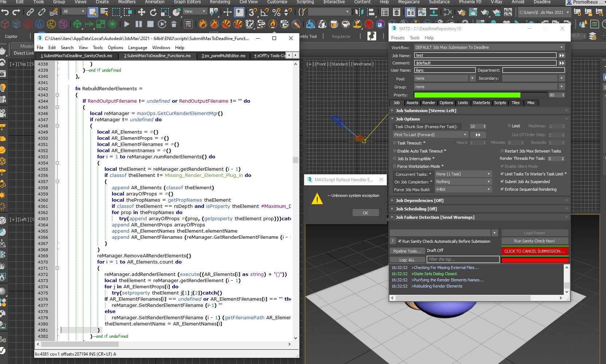Click OK in the MAXScript error dialog
Image resolution: width=606 pixels, height=364 pixels.
pyautogui.click(x=365, y=213)
